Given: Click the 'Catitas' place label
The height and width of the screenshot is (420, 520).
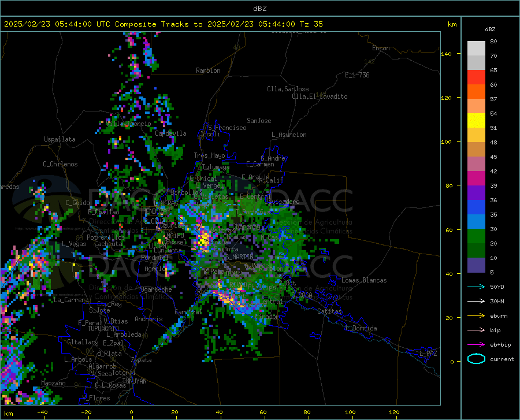Looking at the screenshot, I should pyautogui.click(x=329, y=311).
